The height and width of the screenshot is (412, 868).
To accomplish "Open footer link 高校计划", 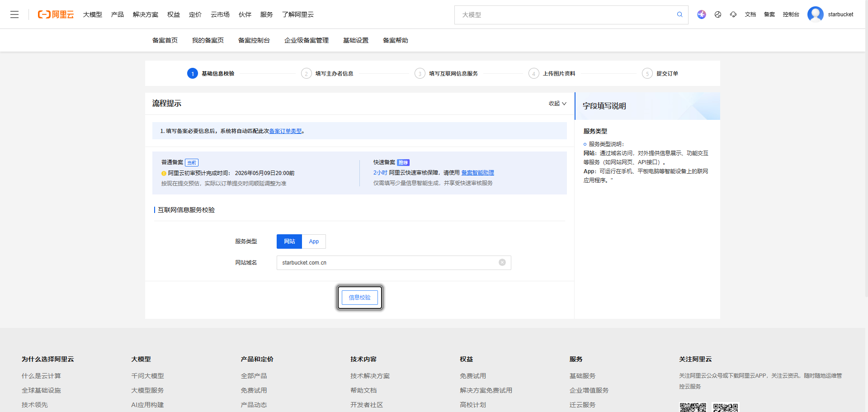I will [473, 405].
